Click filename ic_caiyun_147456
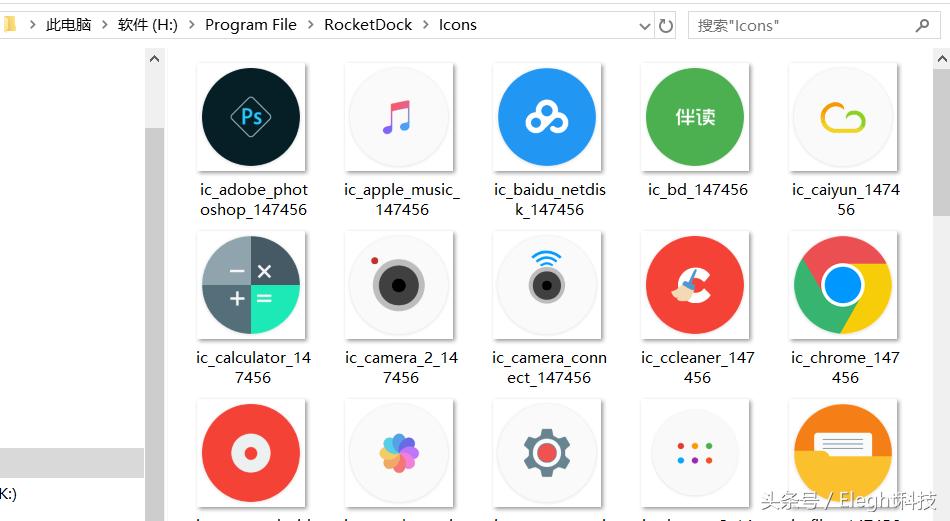This screenshot has width=950, height=521. pyautogui.click(x=846, y=199)
